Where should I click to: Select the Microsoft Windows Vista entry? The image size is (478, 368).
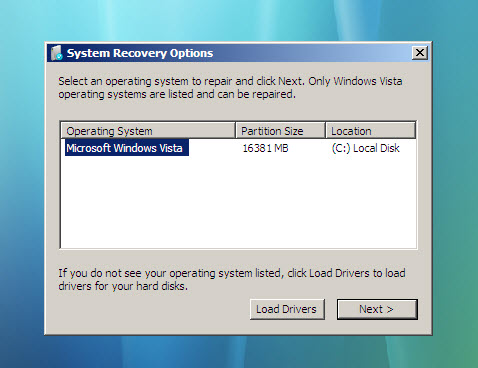tap(127, 148)
